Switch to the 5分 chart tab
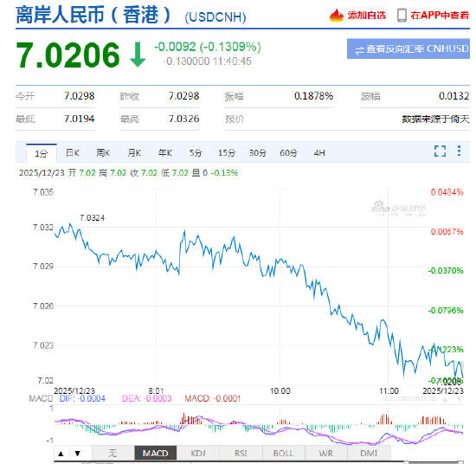 click(196, 152)
